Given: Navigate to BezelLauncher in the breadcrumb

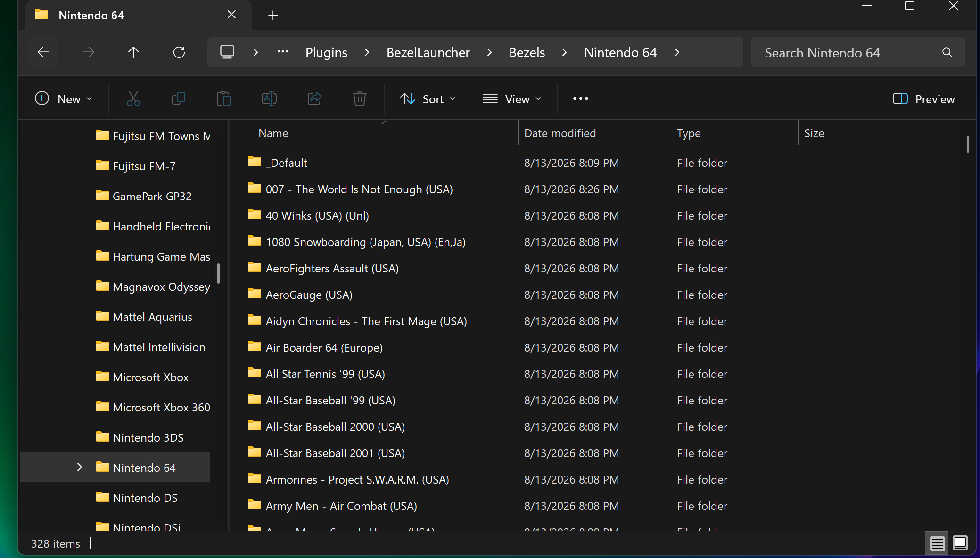Looking at the screenshot, I should [428, 52].
